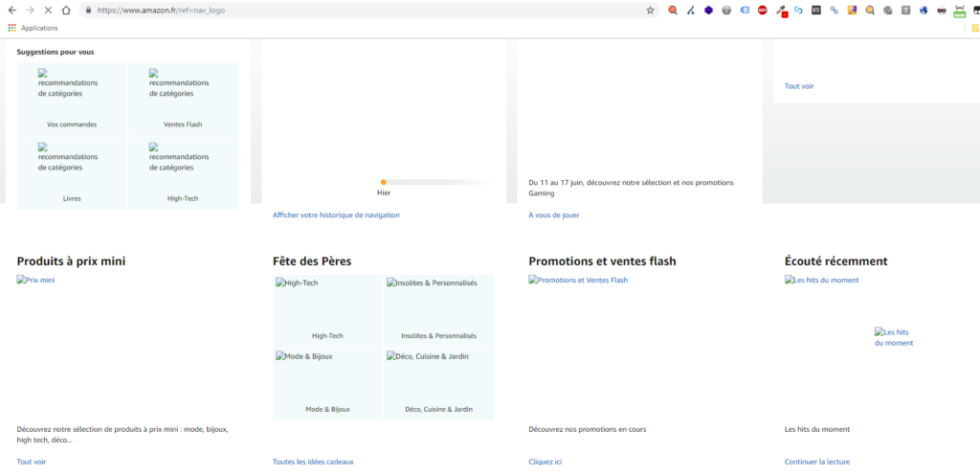Open Toutes les idées cadeaux link
Image resolution: width=980 pixels, height=476 pixels.
(x=313, y=463)
